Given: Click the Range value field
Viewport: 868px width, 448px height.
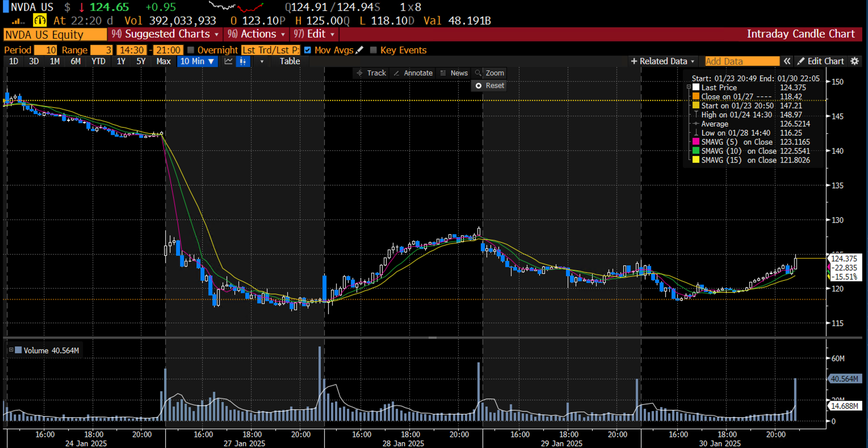Looking at the screenshot, I should [102, 50].
